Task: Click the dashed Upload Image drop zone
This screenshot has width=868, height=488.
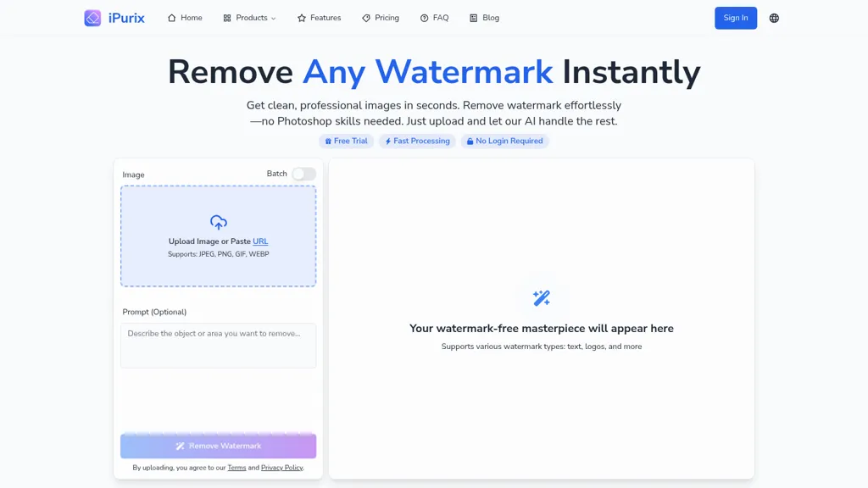Action: click(x=219, y=236)
